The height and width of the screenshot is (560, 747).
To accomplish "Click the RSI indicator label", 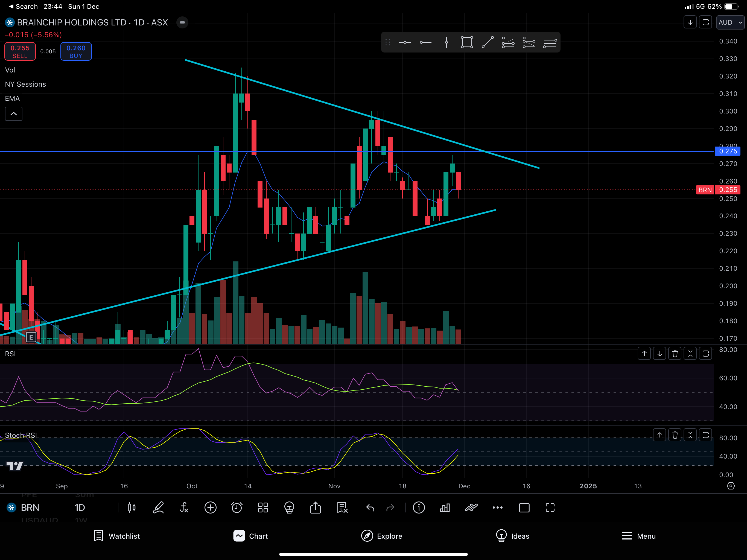I will pos(10,354).
